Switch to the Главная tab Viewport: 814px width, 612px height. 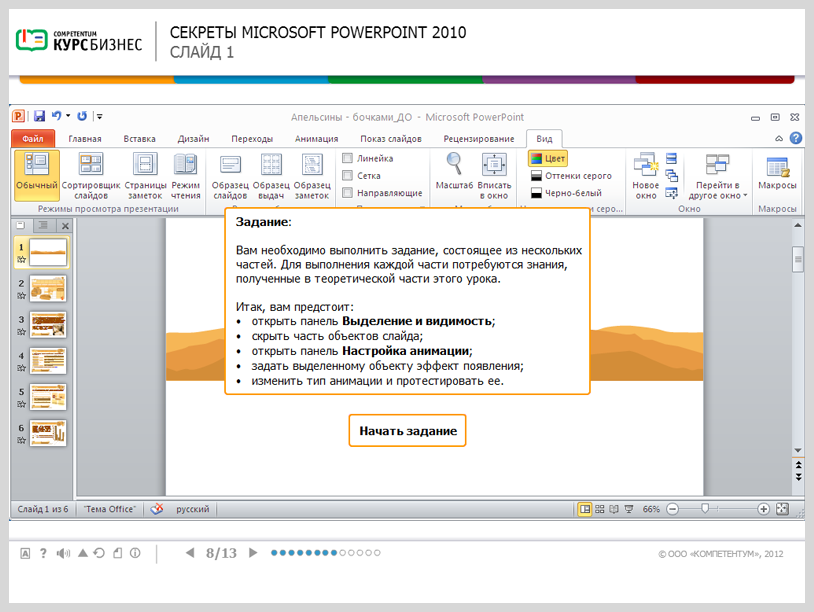pos(85,139)
